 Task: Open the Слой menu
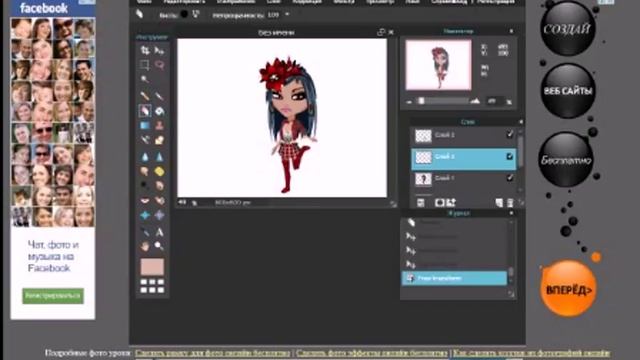pos(273,2)
